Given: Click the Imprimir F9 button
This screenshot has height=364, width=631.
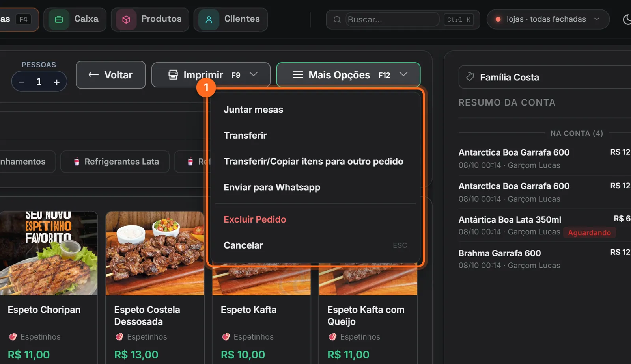Looking at the screenshot, I should (x=211, y=75).
